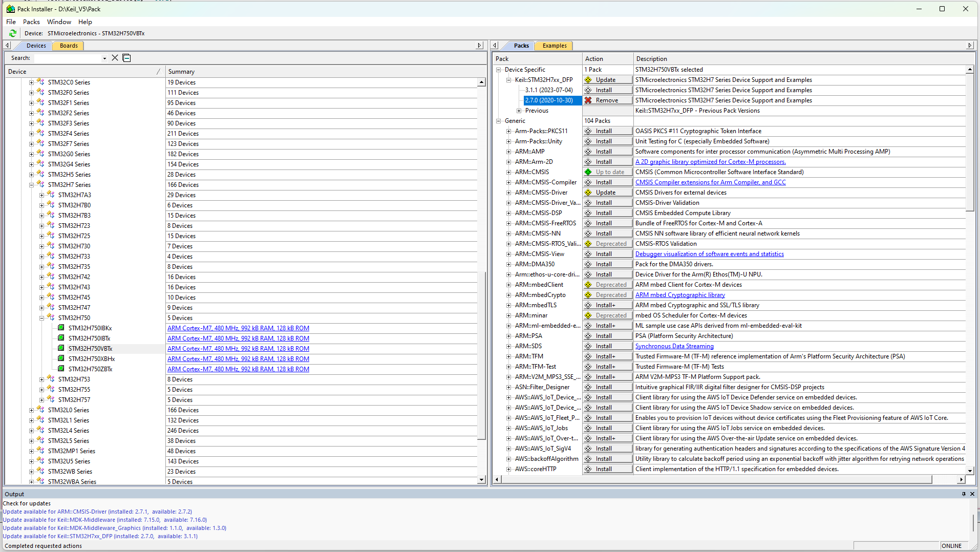This screenshot has height=552, width=980.
Task: Open the ARM mbed Cryptographic library link
Action: coord(680,295)
